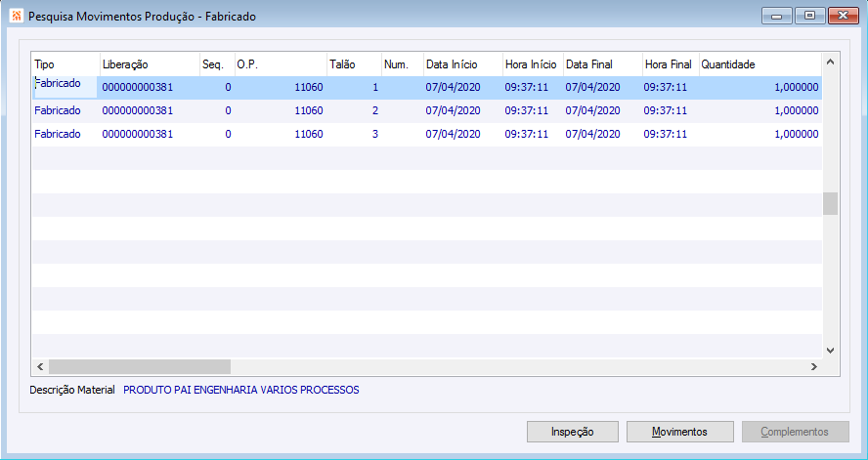
Task: Click horizontal scrollbar left arrow
Action: coord(40,366)
